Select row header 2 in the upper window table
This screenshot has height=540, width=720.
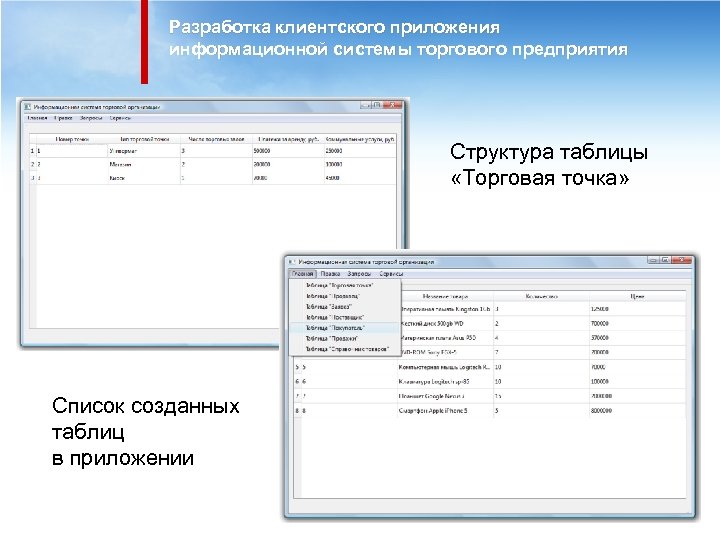pyautogui.click(x=33, y=164)
